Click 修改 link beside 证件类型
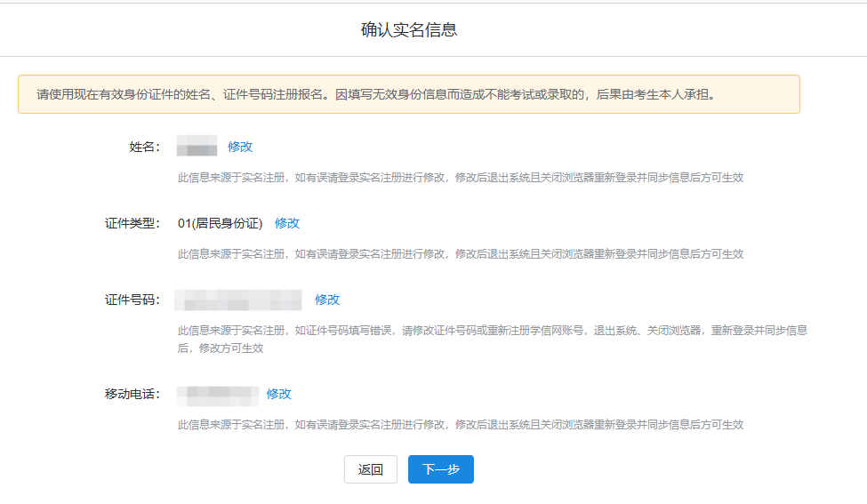 [287, 223]
